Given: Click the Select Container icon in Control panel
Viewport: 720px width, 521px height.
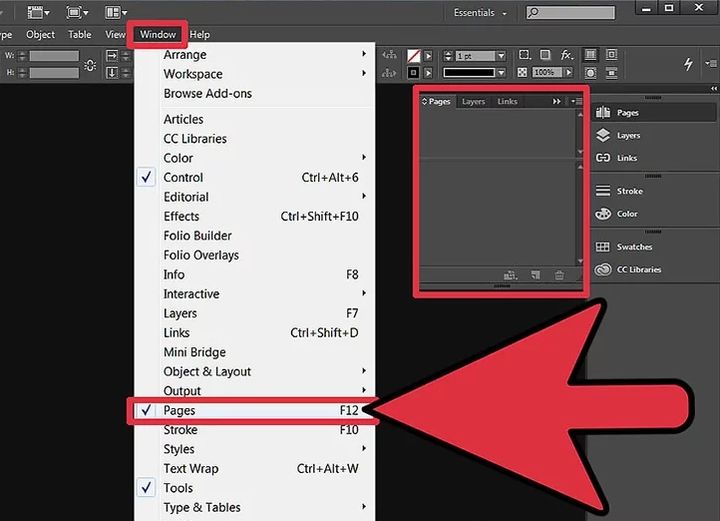Looking at the screenshot, I should 389,56.
